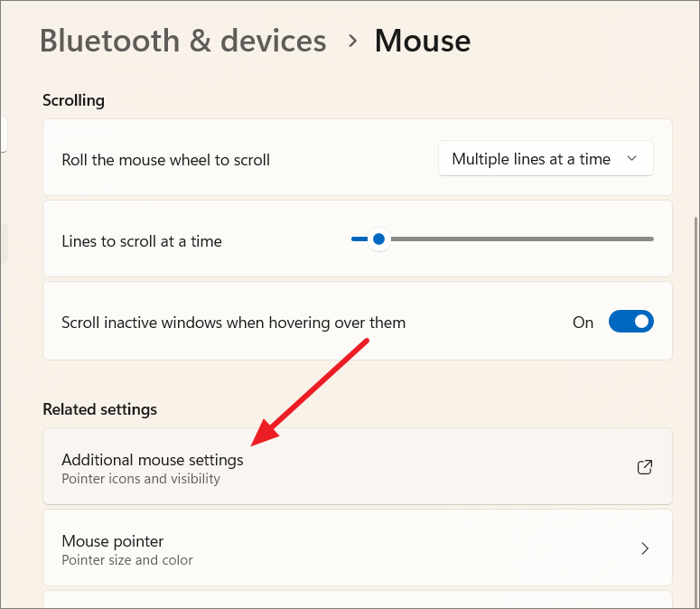Image resolution: width=700 pixels, height=609 pixels.
Task: Click the Mouse page title in the breadcrumb
Action: point(422,41)
